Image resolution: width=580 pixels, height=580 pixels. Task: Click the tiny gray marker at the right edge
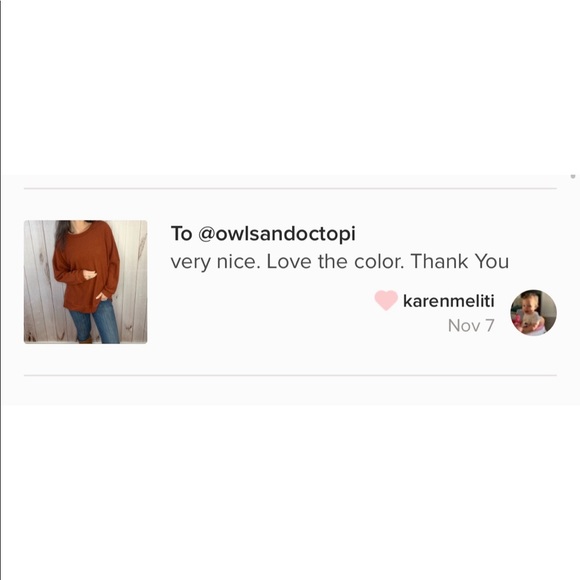click(x=573, y=177)
